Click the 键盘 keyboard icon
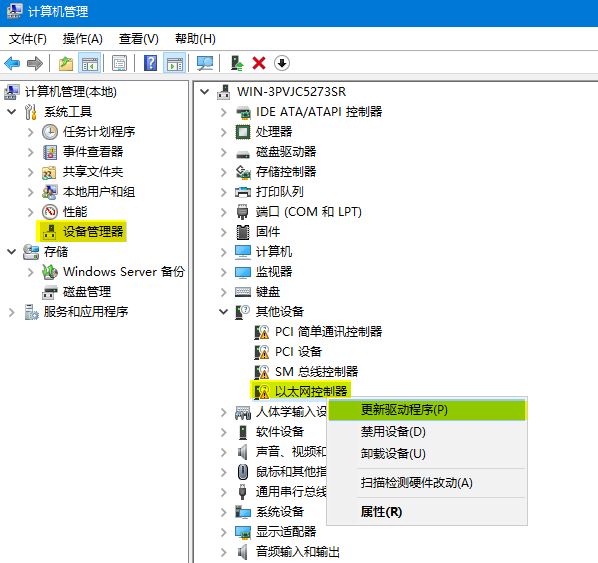 (x=243, y=292)
